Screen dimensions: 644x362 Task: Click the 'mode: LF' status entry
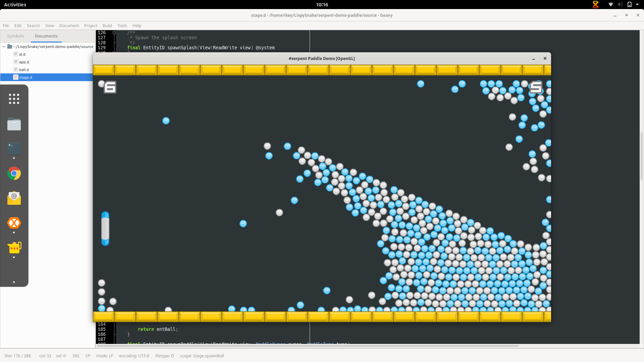[x=105, y=356]
